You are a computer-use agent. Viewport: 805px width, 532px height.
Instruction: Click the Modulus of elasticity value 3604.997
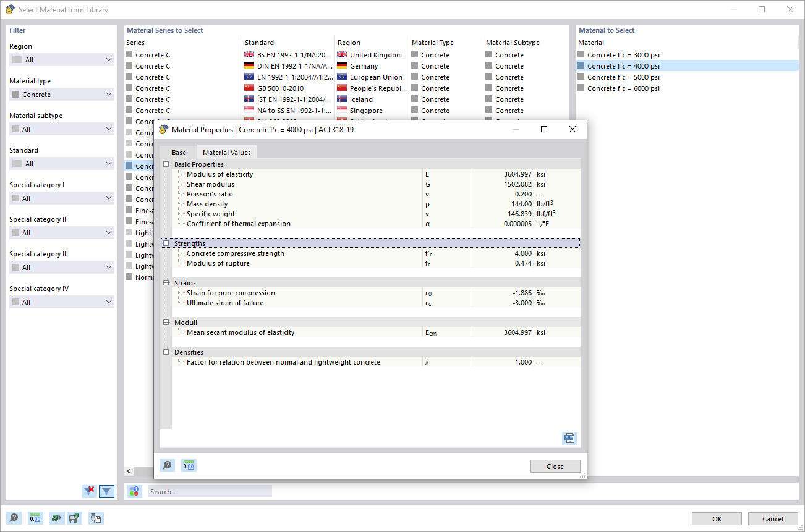[x=517, y=174]
